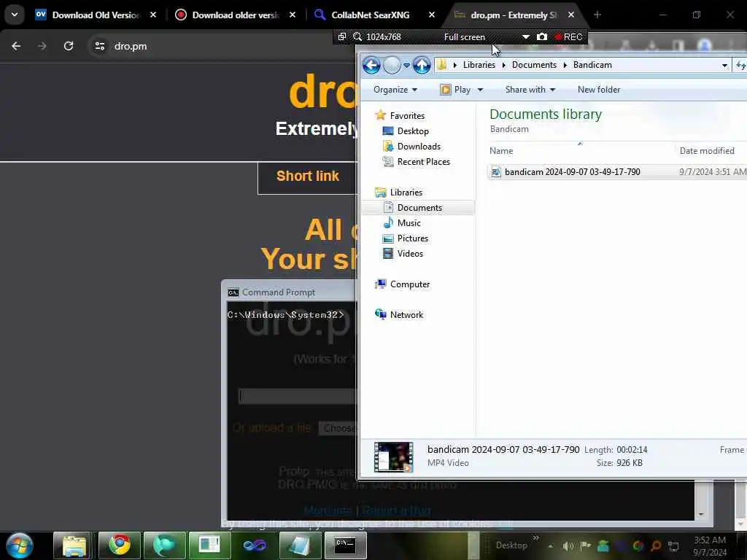
Task: View site information icon beside dro.pm
Action: [99, 46]
